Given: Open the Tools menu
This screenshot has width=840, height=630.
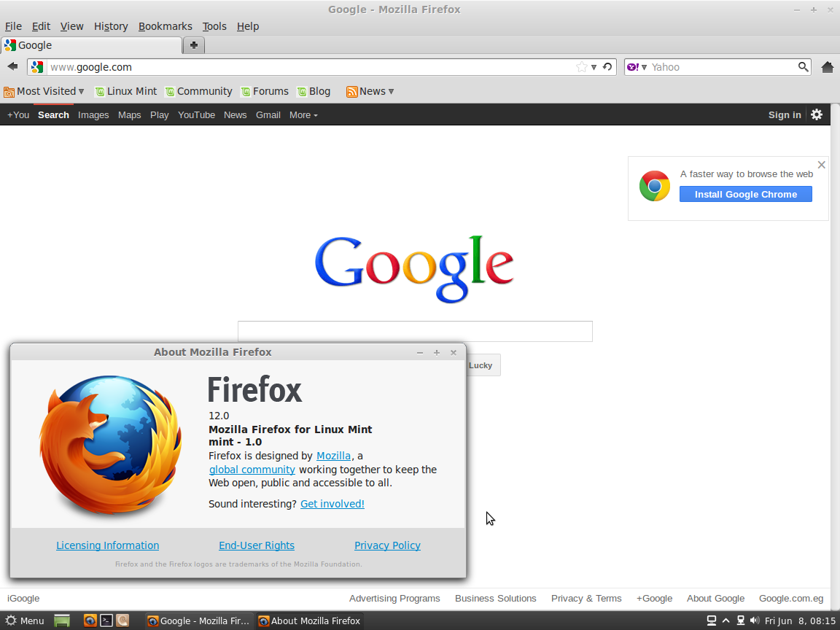Looking at the screenshot, I should [214, 26].
